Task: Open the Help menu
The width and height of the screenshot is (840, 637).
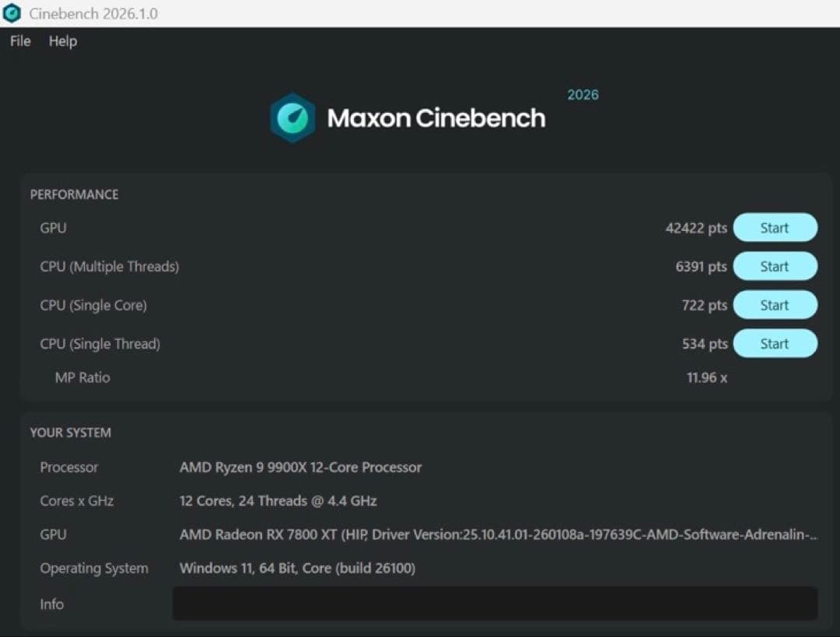Action: pos(63,41)
